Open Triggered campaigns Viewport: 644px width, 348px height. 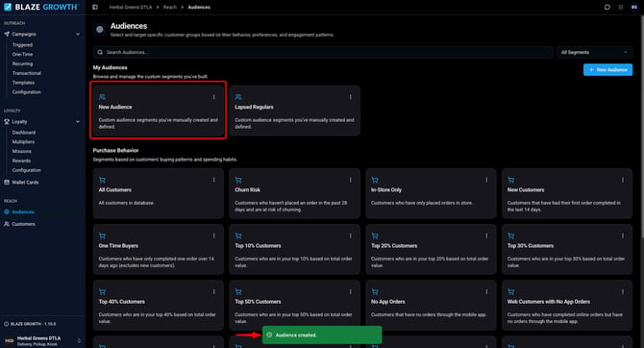[x=22, y=45]
